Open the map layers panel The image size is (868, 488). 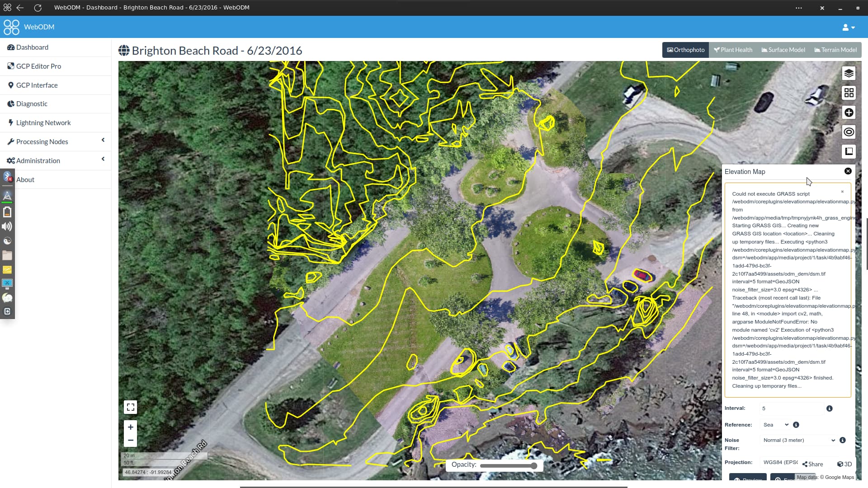pyautogui.click(x=849, y=73)
